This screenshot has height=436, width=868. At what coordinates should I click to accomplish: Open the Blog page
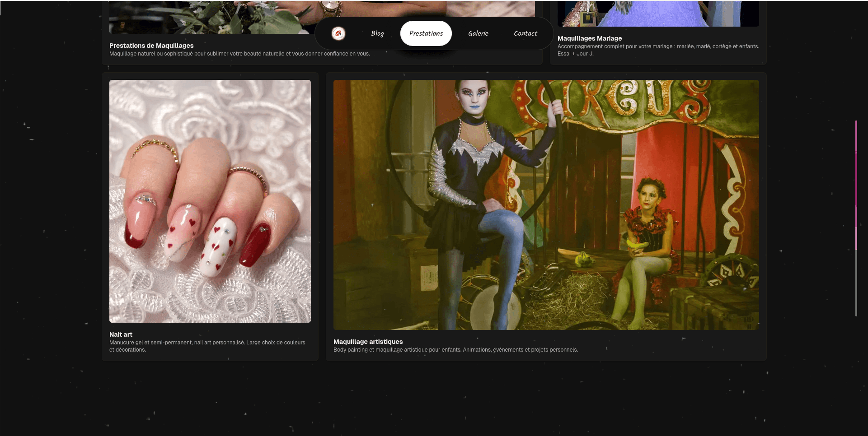tap(377, 33)
